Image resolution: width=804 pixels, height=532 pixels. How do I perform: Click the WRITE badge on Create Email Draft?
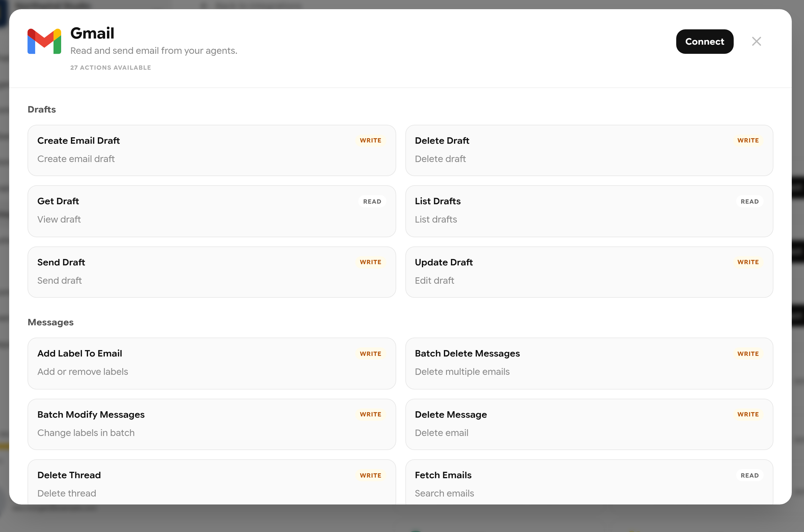(x=371, y=140)
